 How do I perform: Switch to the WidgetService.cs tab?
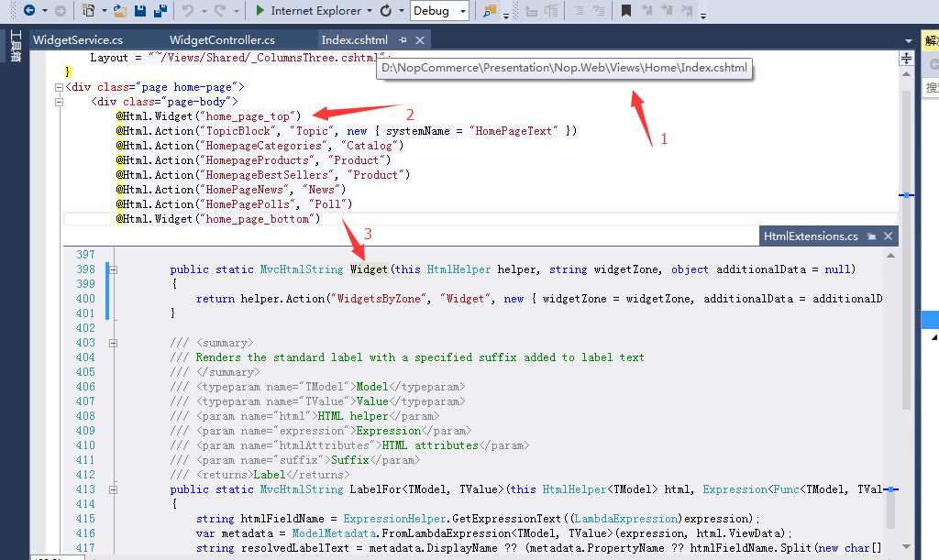coord(78,40)
